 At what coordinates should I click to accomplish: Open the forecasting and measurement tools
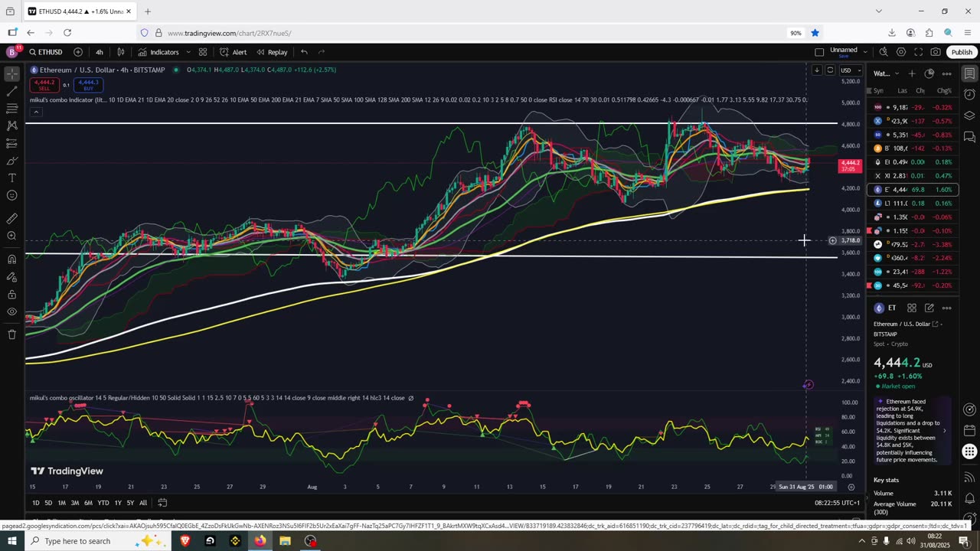pyautogui.click(x=11, y=143)
